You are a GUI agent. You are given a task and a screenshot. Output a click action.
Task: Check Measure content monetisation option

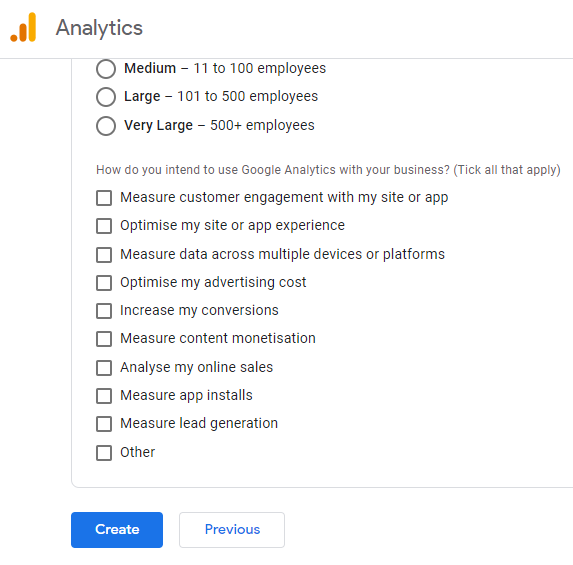(104, 339)
